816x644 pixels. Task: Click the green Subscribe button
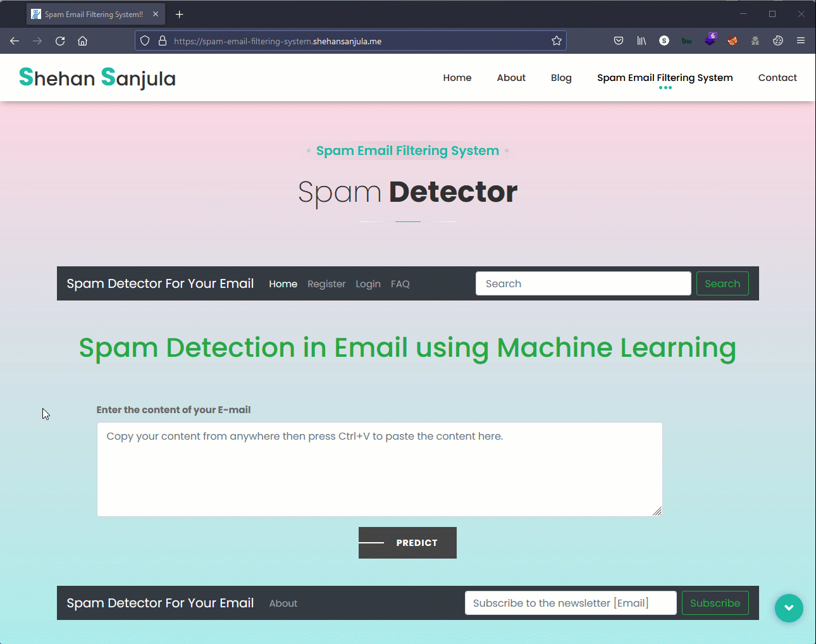click(715, 603)
